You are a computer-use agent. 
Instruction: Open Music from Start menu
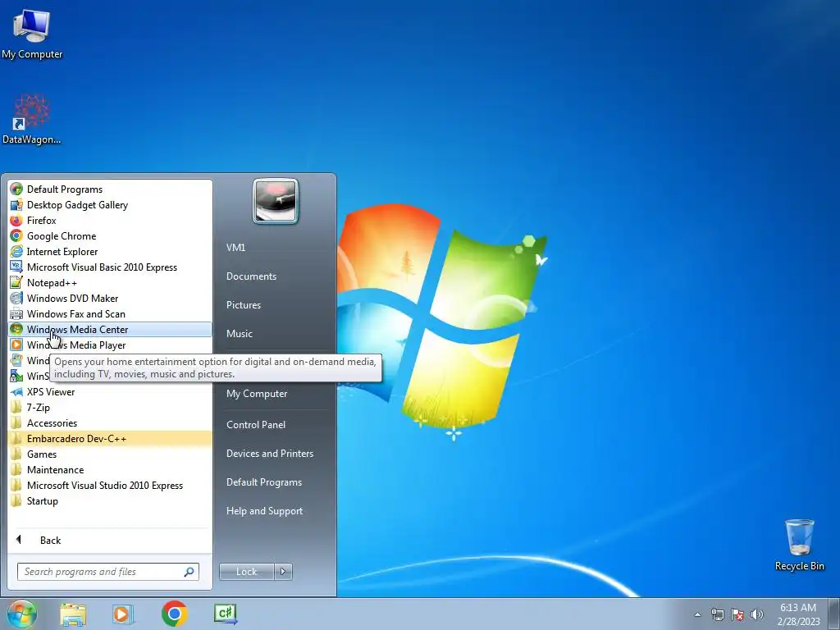pos(239,334)
